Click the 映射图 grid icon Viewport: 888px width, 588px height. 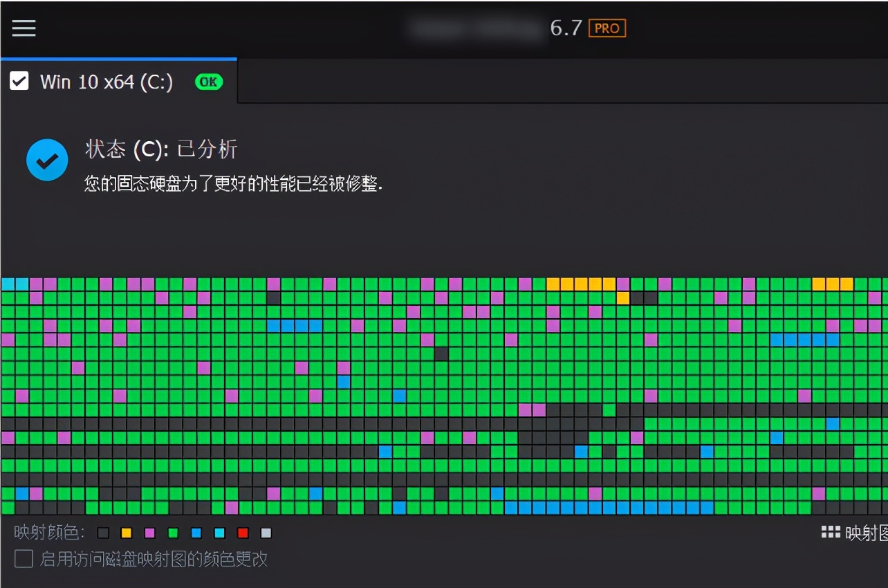pyautogui.click(x=831, y=532)
